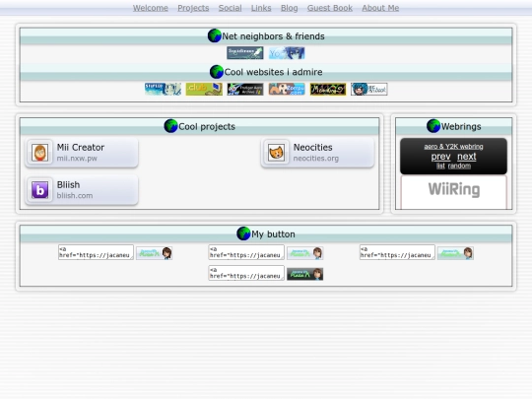Focus the first button embed code box
The width and height of the screenshot is (532, 399).
(x=96, y=252)
